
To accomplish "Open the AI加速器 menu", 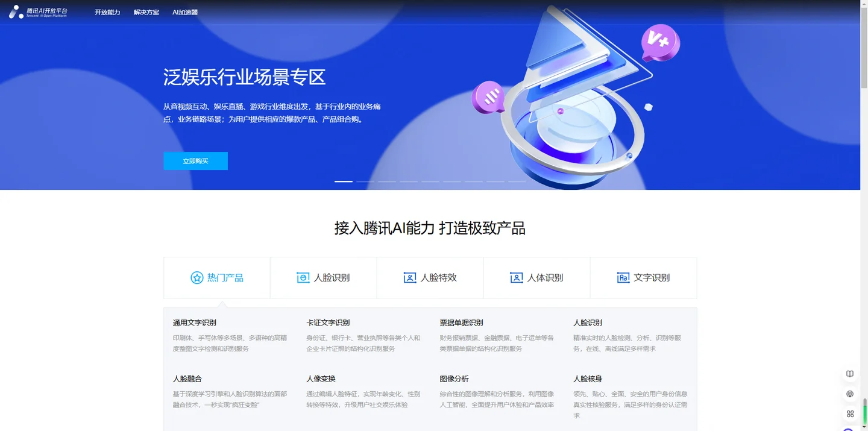I will [x=185, y=12].
